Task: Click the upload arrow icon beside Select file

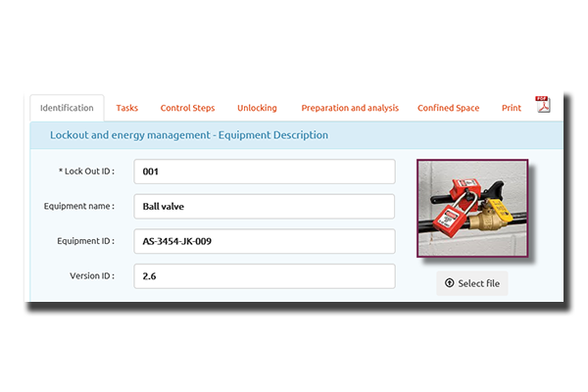Action: click(449, 283)
